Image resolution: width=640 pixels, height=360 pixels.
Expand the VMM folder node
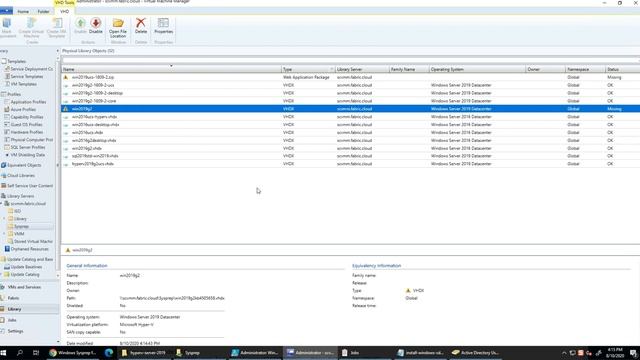(x=4, y=234)
